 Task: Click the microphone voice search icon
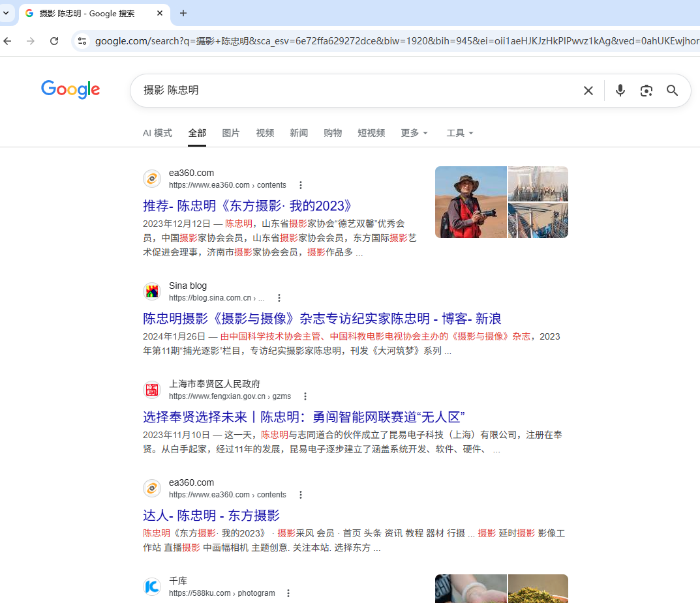tap(620, 91)
